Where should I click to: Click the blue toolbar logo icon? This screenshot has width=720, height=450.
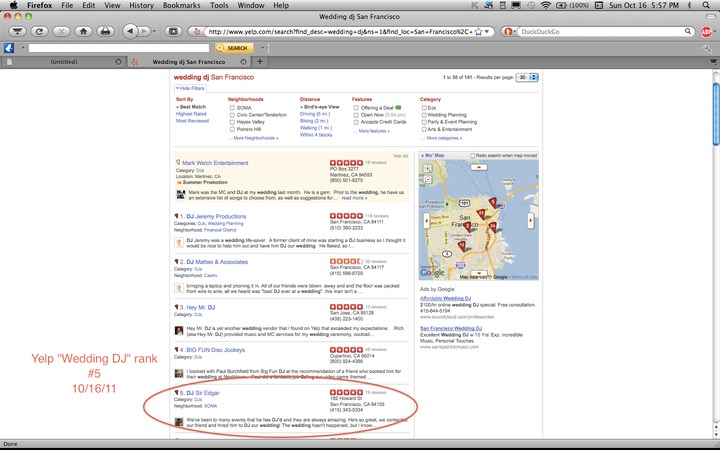point(9,48)
